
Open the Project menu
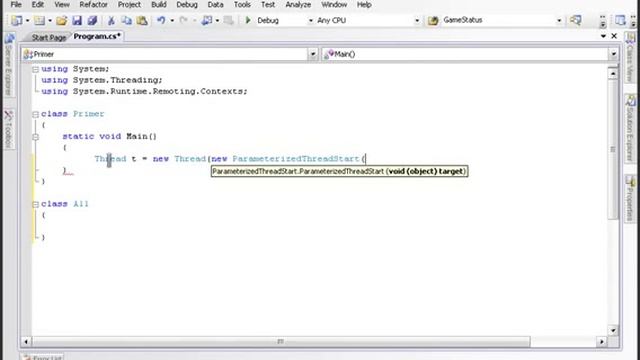(129, 5)
